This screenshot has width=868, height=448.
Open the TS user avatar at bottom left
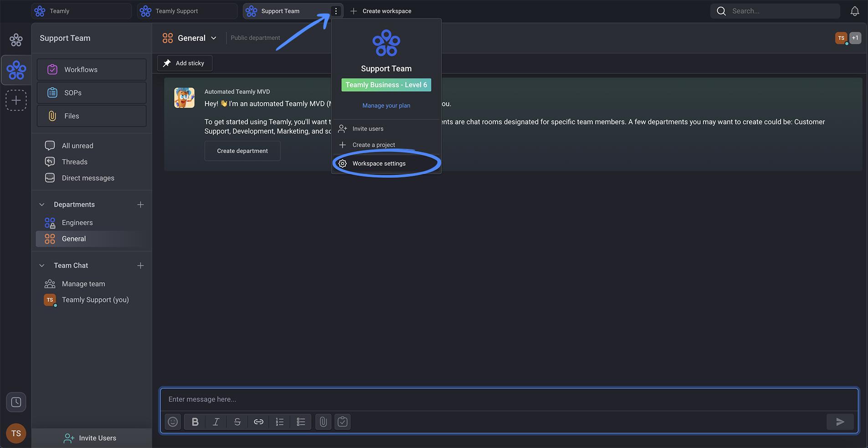pyautogui.click(x=16, y=433)
